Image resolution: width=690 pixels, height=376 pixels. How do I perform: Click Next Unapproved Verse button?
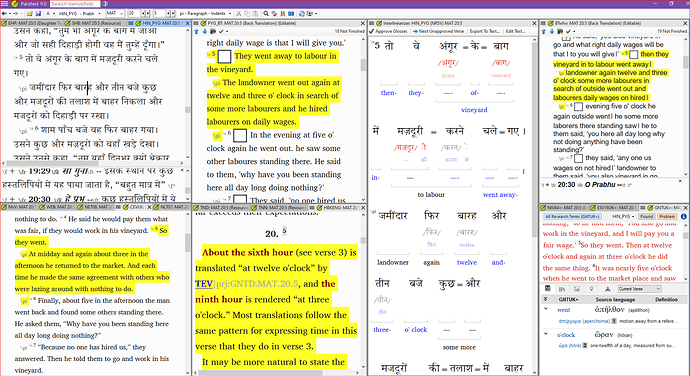point(438,31)
